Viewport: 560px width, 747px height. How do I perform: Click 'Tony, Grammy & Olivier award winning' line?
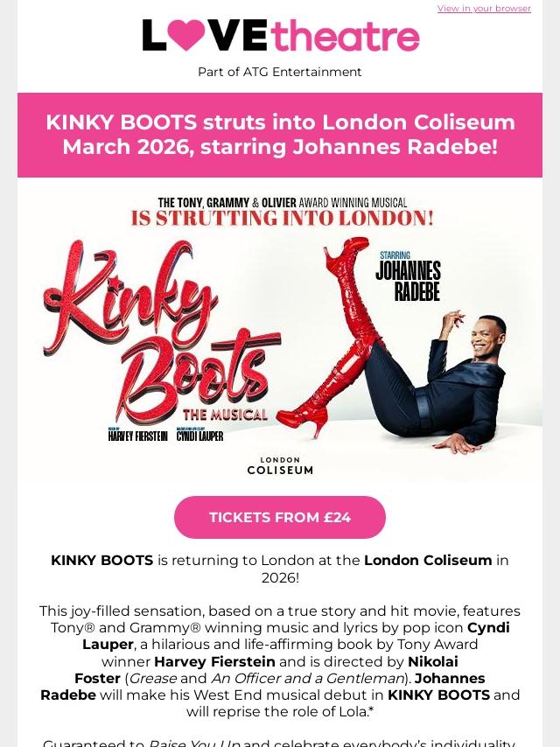tap(282, 202)
